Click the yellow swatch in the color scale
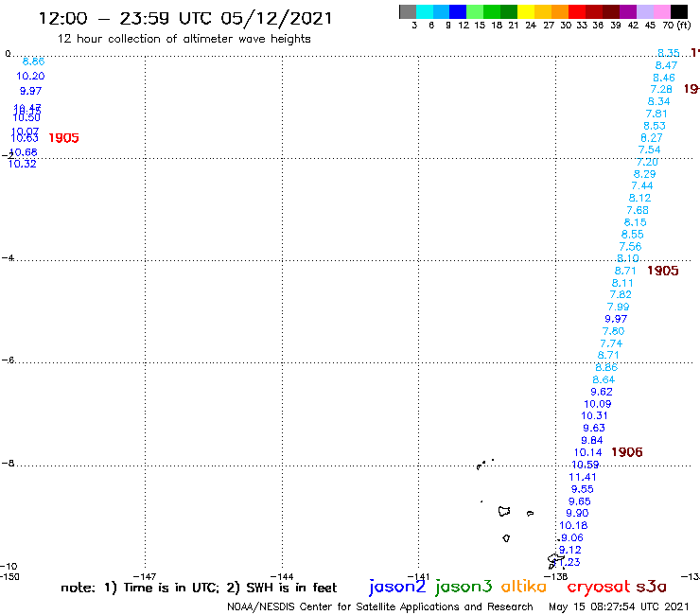This screenshot has width=700, height=615. click(525, 11)
